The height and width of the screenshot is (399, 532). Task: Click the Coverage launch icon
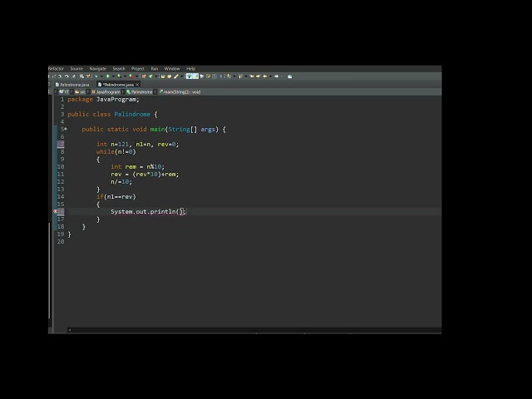click(119, 76)
